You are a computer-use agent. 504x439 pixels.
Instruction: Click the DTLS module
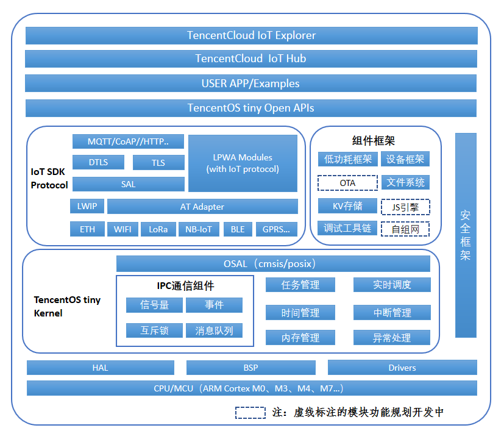coord(98,162)
